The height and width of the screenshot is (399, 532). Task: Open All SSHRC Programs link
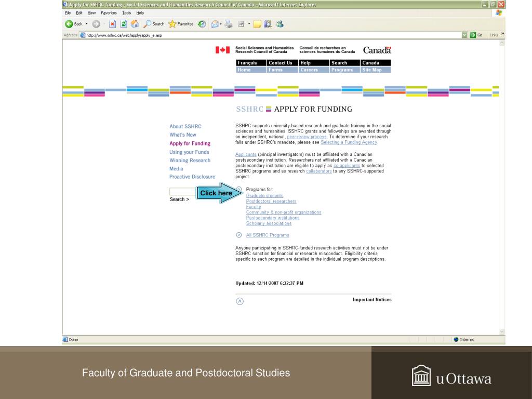[268, 235]
